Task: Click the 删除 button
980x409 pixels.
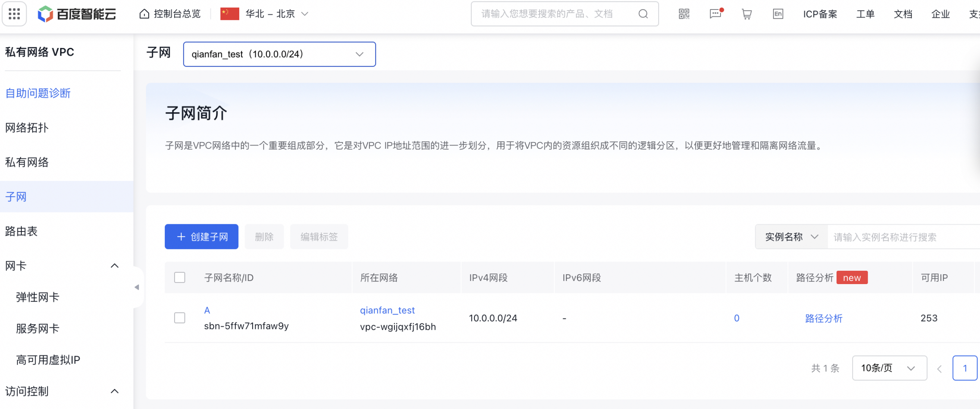Action: 264,237
